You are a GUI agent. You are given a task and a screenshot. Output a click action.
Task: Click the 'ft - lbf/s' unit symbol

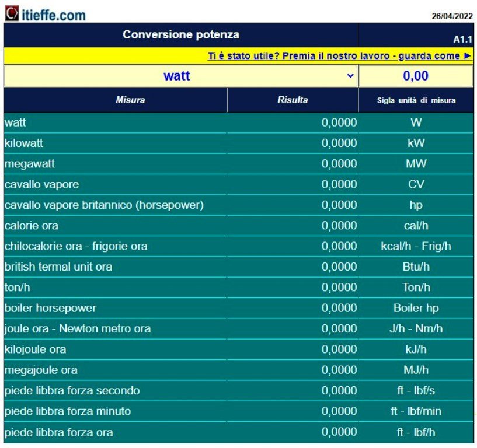coord(416,391)
